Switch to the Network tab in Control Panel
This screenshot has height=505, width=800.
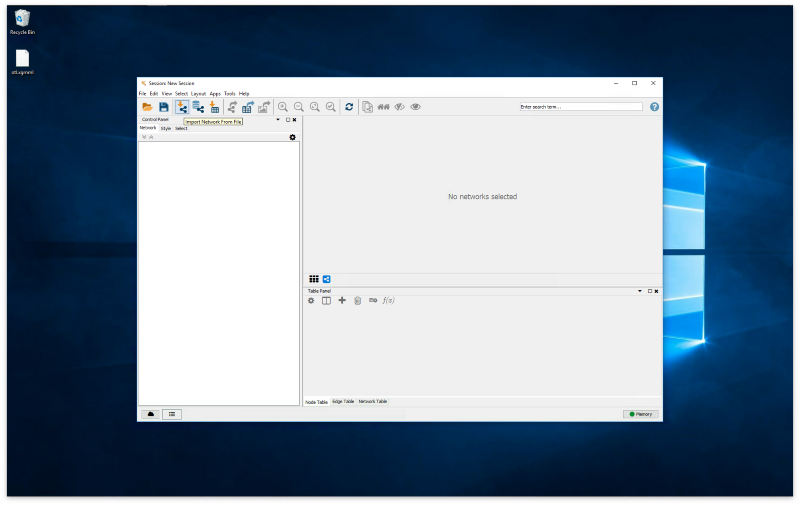148,128
